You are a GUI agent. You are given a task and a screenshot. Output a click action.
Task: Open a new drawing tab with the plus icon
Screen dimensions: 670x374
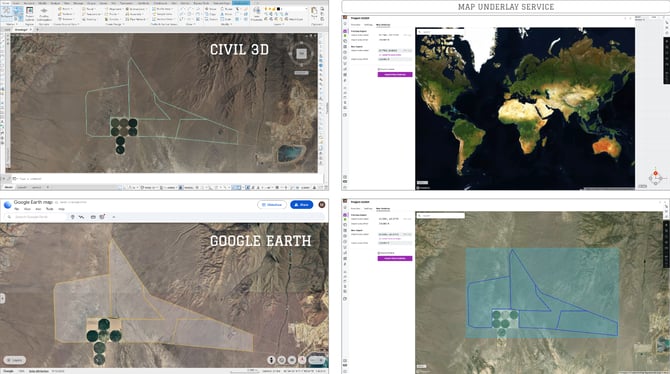38,29
